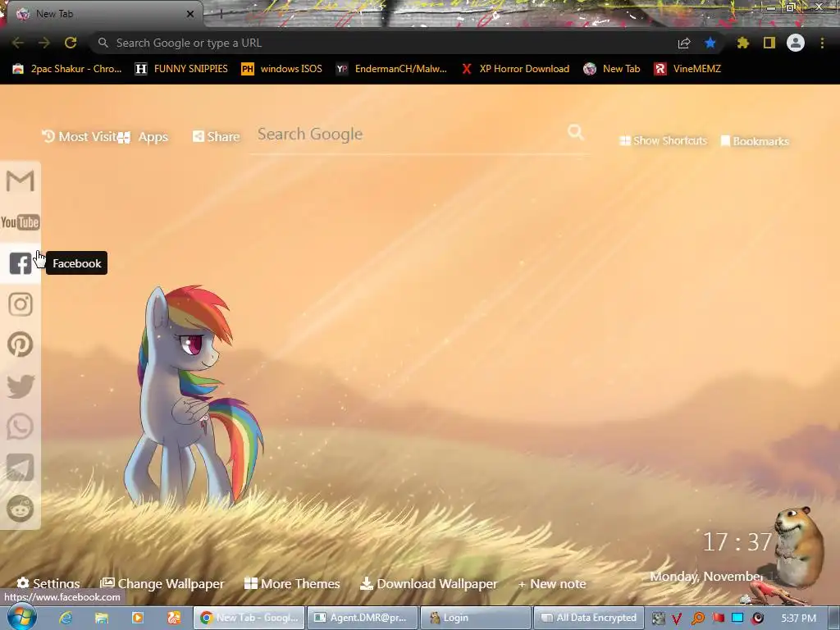Image resolution: width=840 pixels, height=630 pixels.
Task: Switch to New Tab - Google taskbar button
Action: coord(249,618)
